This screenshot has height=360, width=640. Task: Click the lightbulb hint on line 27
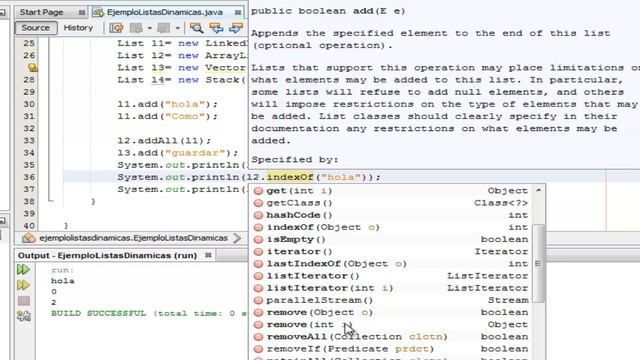pos(33,68)
